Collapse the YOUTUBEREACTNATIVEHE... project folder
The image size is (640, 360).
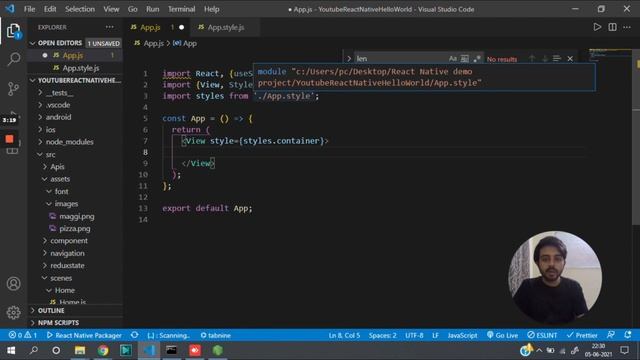coord(76,80)
